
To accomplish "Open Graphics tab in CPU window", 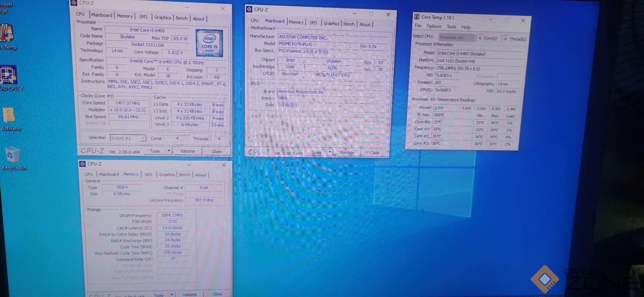I will click(163, 17).
